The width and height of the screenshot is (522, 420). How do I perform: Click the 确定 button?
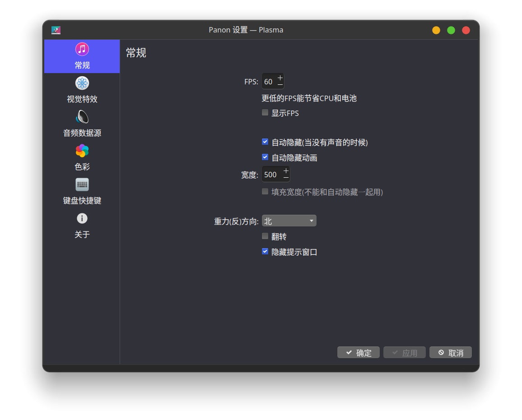(x=358, y=353)
